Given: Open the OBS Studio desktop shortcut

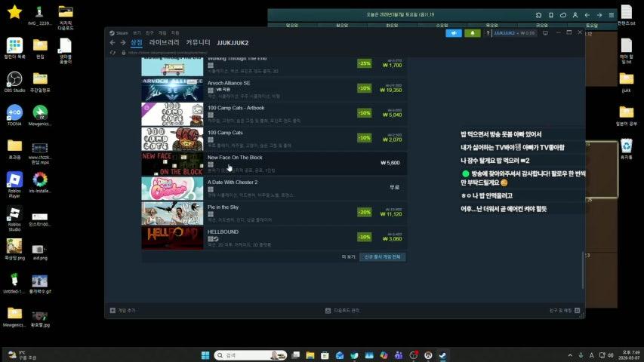Looking at the screenshot, I should pos(14,78).
